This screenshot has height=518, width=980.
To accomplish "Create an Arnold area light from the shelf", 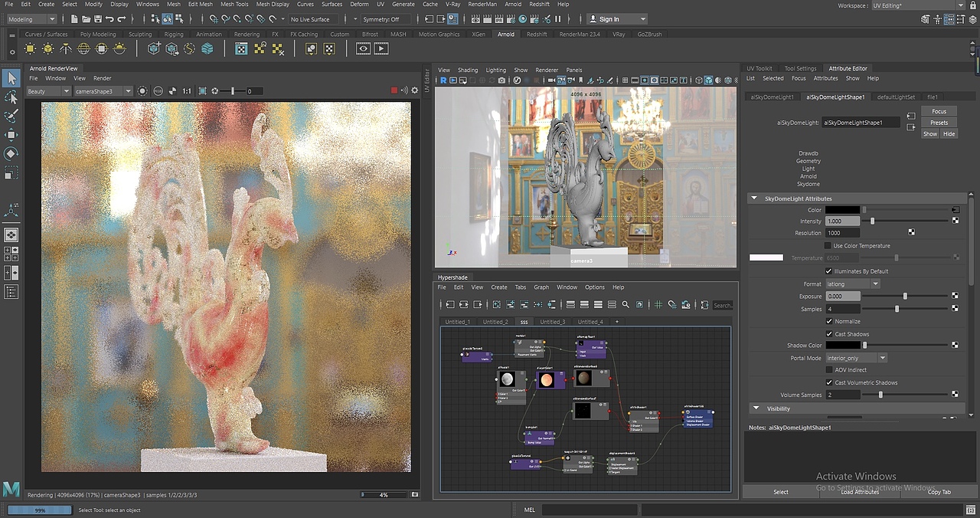I will click(x=30, y=48).
